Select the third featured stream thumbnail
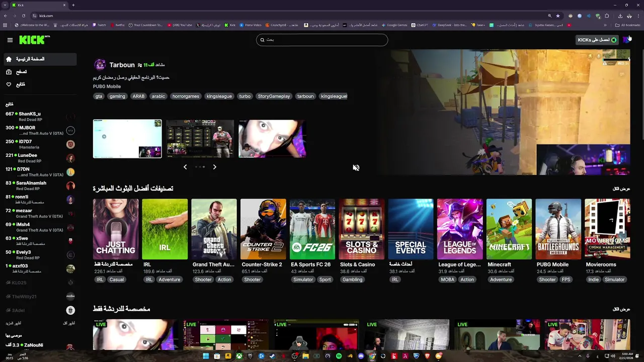Image resolution: width=644 pixels, height=362 pixels. (x=272, y=139)
